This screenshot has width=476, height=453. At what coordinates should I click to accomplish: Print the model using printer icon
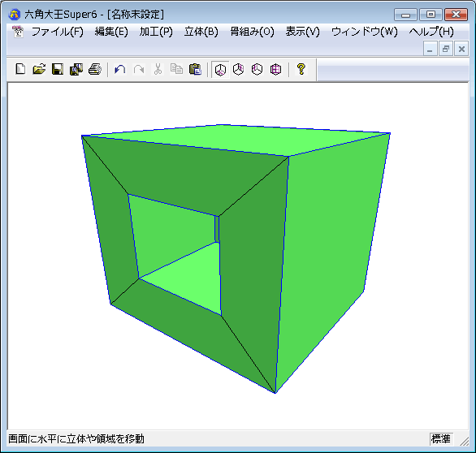(x=95, y=69)
